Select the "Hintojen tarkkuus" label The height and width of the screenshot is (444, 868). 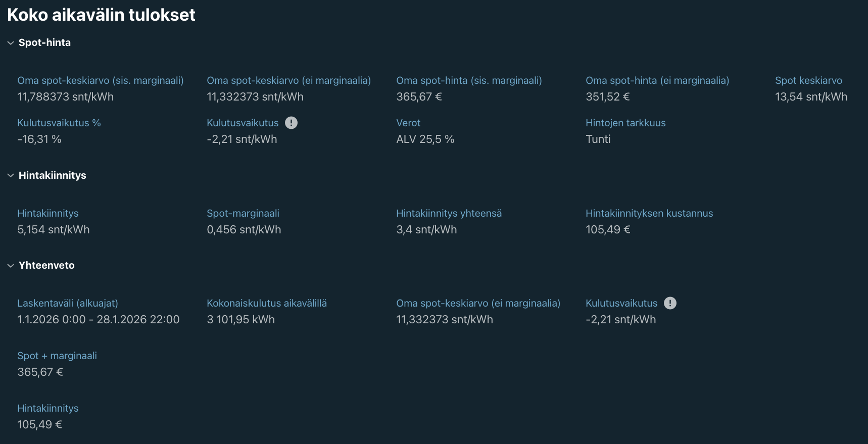(x=625, y=123)
